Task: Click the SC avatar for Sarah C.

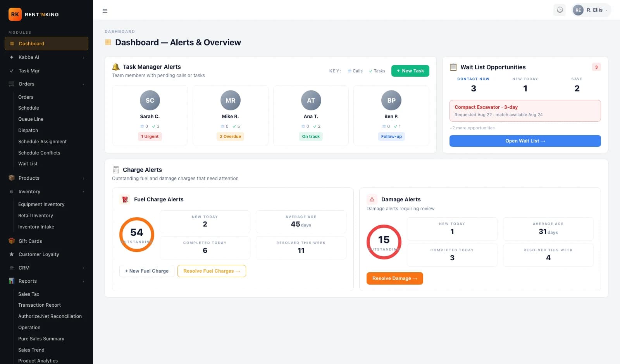Action: [x=150, y=100]
